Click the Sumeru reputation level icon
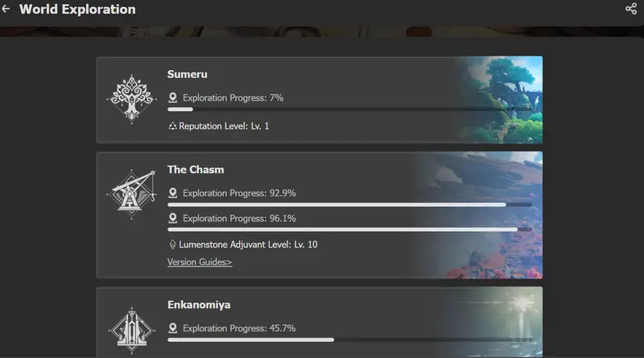The image size is (644, 358). 172,126
